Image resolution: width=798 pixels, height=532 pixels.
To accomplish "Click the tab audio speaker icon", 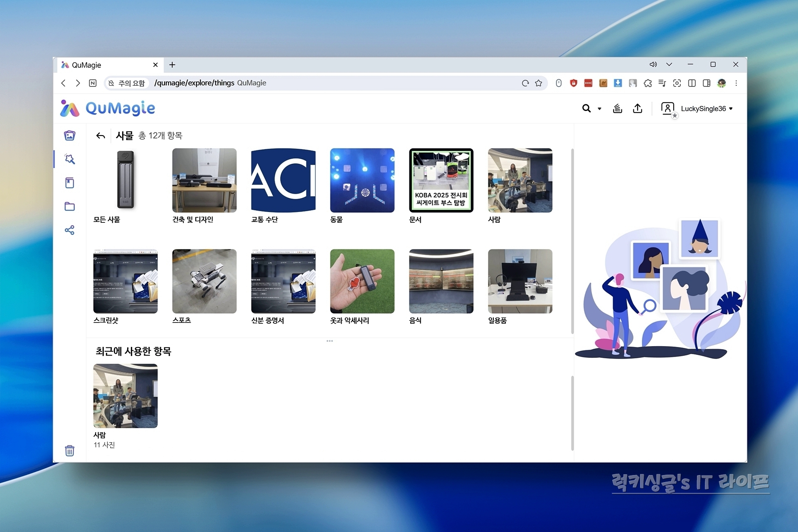I will (653, 64).
